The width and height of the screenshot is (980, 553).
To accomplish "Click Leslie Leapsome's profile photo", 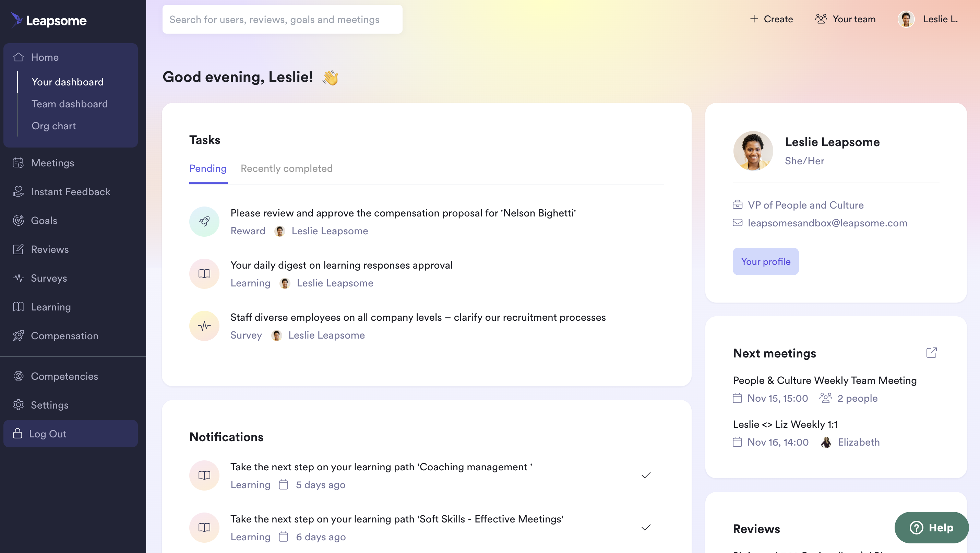I will pos(753,151).
